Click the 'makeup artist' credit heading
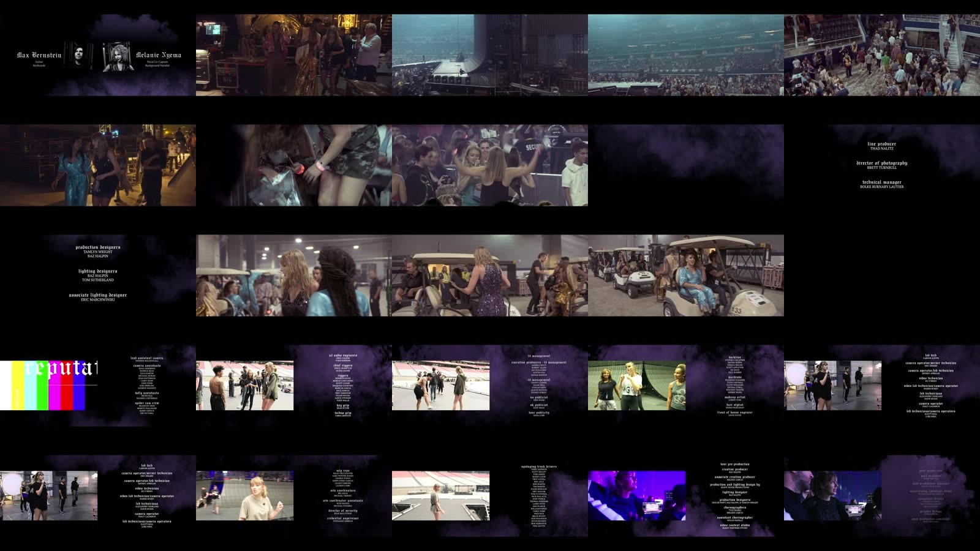980x551 pixels. [x=735, y=397]
